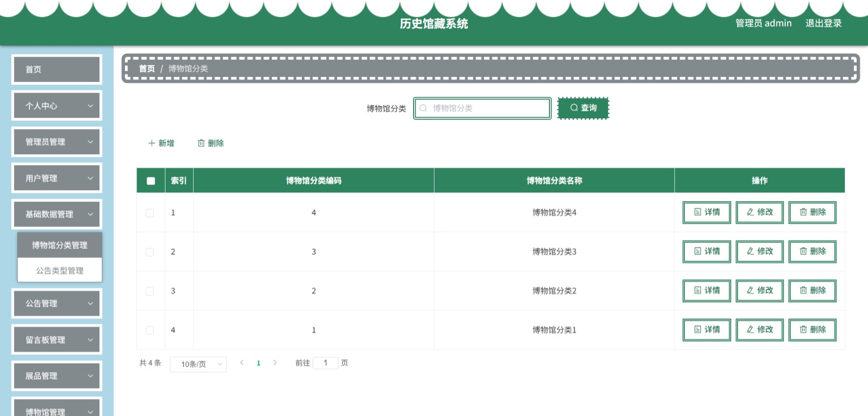Viewport: 868px width, 416px height.
Task: Edit row 博物馆分类4 via 修改
Action: point(760,212)
